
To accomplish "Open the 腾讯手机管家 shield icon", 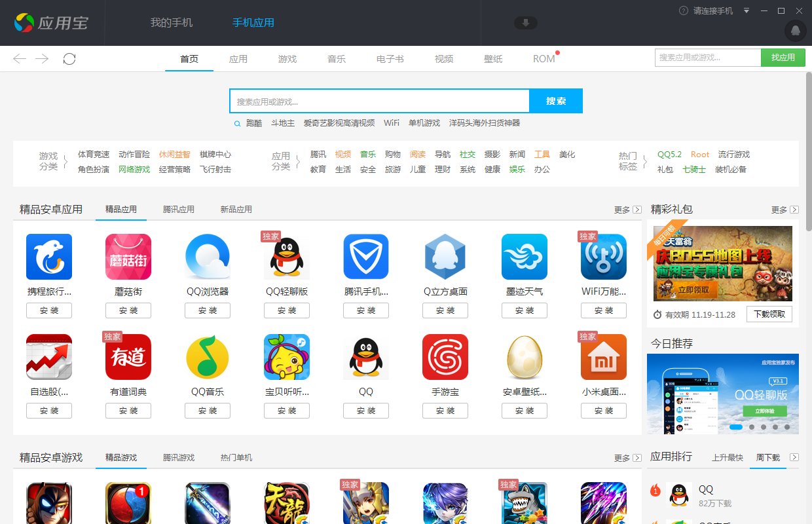I will click(x=366, y=257).
